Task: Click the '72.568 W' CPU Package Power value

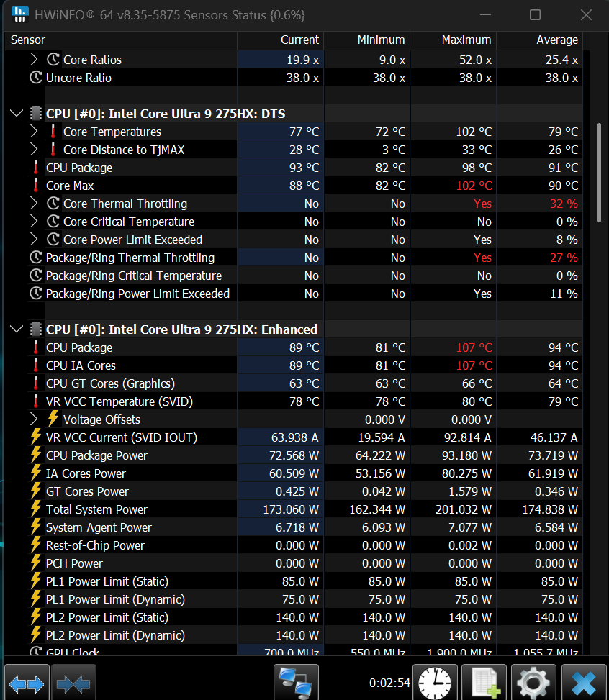Action: 294,455
